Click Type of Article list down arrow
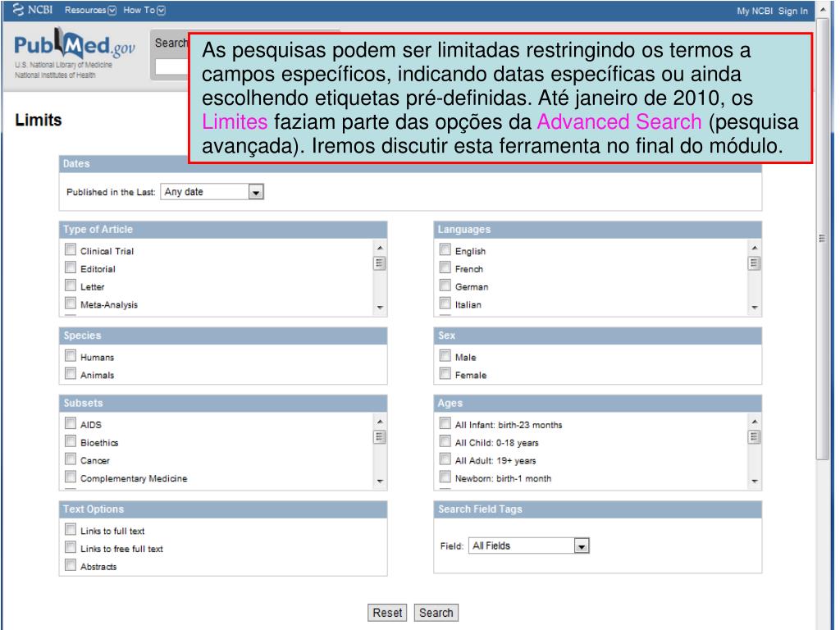Viewport: 840px width, 630px height. pyautogui.click(x=380, y=308)
